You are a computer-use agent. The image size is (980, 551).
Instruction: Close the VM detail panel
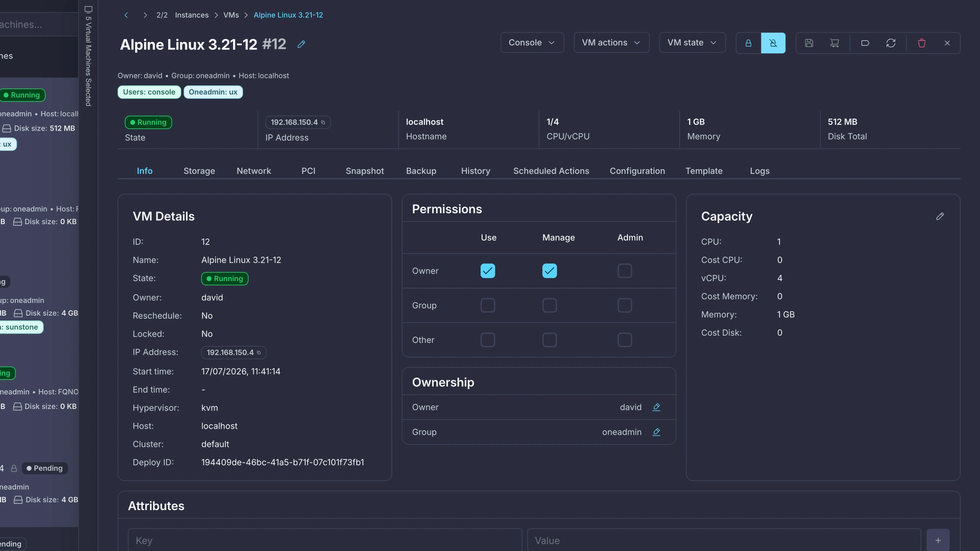click(x=947, y=43)
